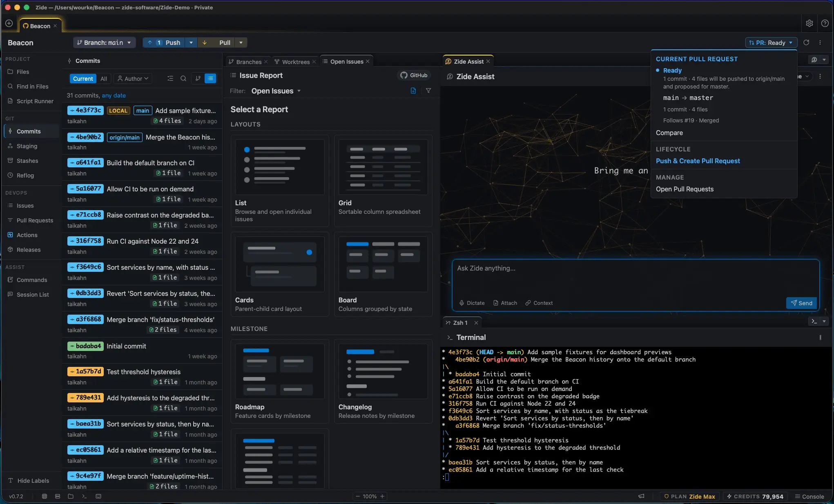Open the top toolbar three-dots menu

tap(820, 42)
